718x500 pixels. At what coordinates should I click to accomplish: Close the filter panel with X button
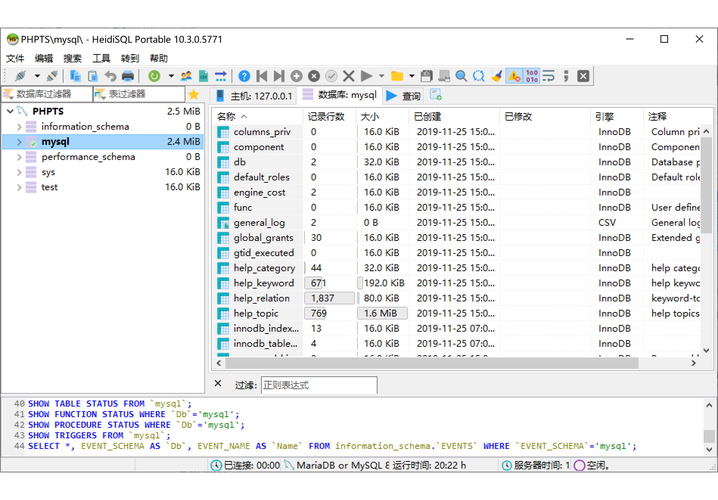coord(219,384)
